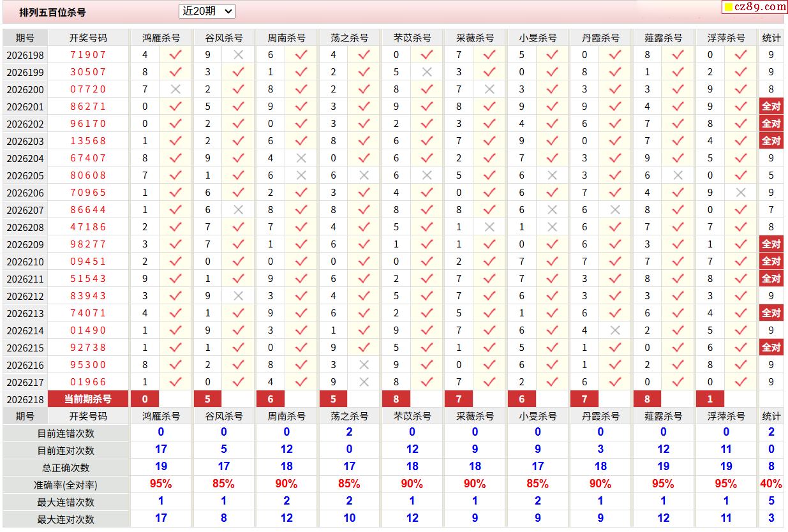788x532 pixels.
Task: Click the winning number 01966
Action: pos(88,382)
